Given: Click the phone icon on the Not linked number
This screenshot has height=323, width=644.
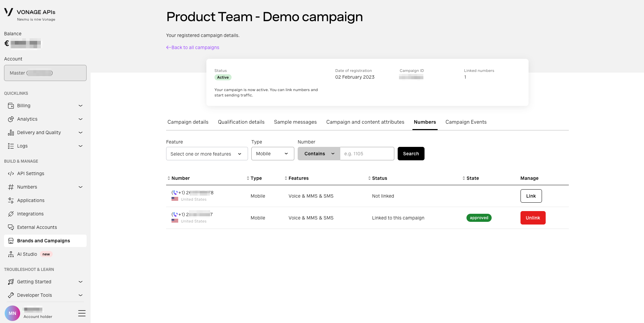Looking at the screenshot, I should click(175, 193).
